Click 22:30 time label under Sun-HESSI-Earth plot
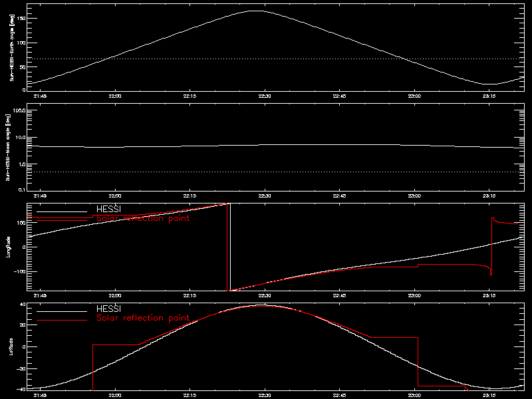This screenshot has width=532, height=399. point(265,96)
